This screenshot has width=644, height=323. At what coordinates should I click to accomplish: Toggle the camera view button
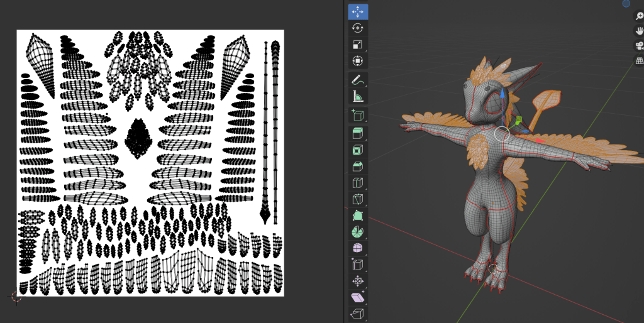[x=639, y=46]
